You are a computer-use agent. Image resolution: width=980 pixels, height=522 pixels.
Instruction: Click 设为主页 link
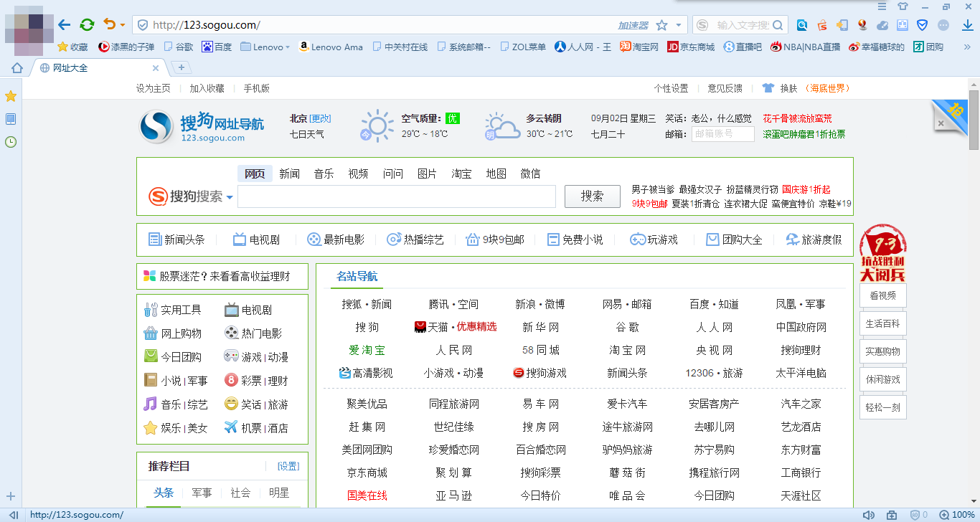pos(154,88)
